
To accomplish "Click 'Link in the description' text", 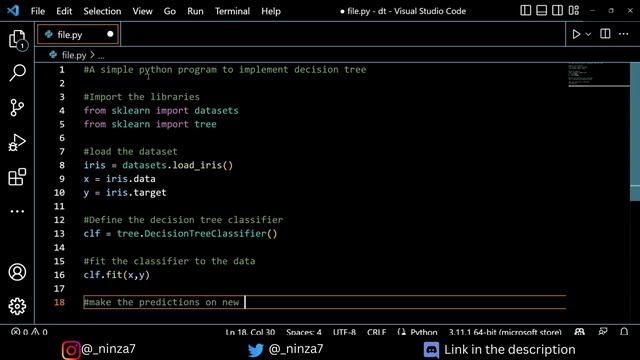I will 510,350.
